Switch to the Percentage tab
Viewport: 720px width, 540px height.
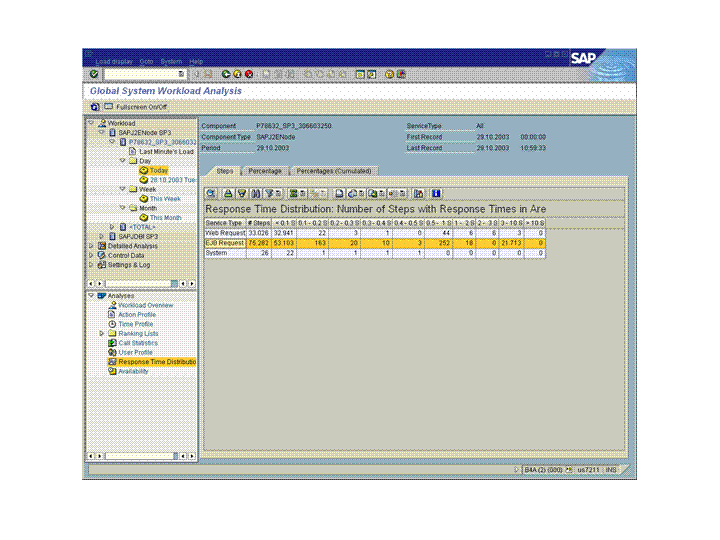coord(265,171)
